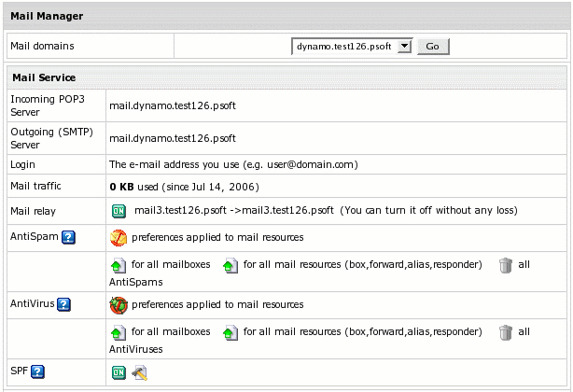Viewport: 573px width, 392px height.
Task: Enable AntiSpam for all mailboxes icon
Action: (x=119, y=266)
